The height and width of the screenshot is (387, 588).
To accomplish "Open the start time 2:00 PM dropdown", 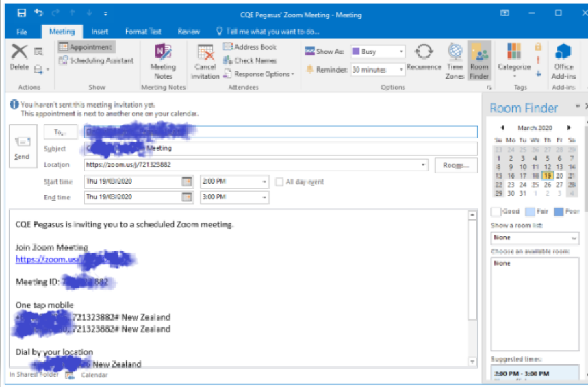I will tap(264, 182).
